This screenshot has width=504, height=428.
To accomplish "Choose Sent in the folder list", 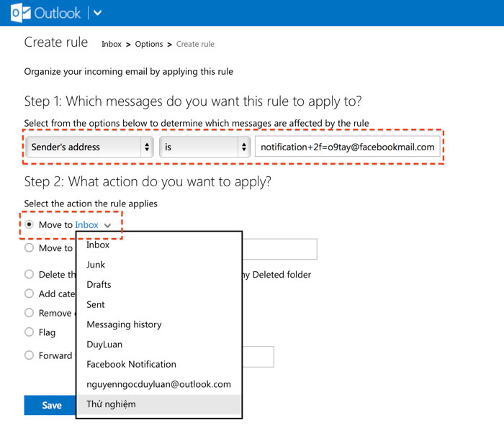I will 159,304.
